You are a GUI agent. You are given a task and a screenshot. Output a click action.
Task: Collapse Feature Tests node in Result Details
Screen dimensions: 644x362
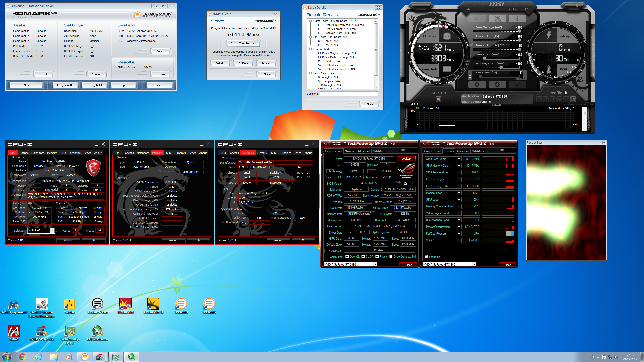pyautogui.click(x=311, y=49)
